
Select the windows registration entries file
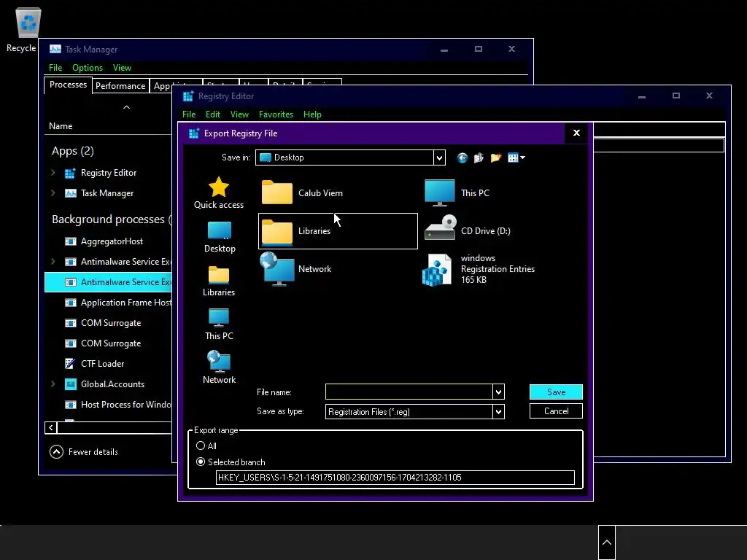(x=479, y=269)
